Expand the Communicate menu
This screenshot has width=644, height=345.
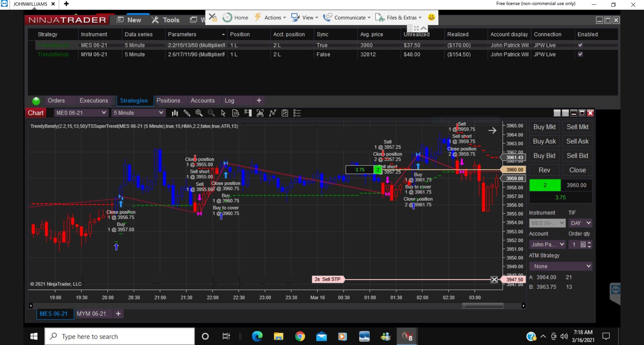[x=347, y=17]
